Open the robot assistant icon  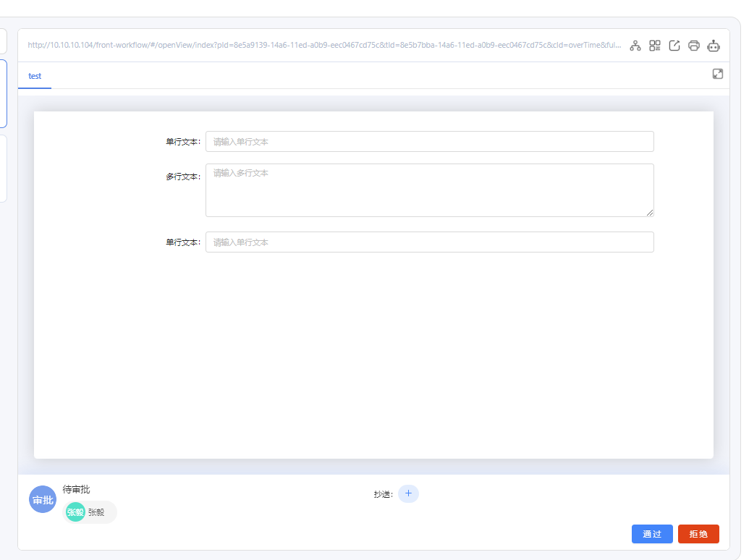714,46
